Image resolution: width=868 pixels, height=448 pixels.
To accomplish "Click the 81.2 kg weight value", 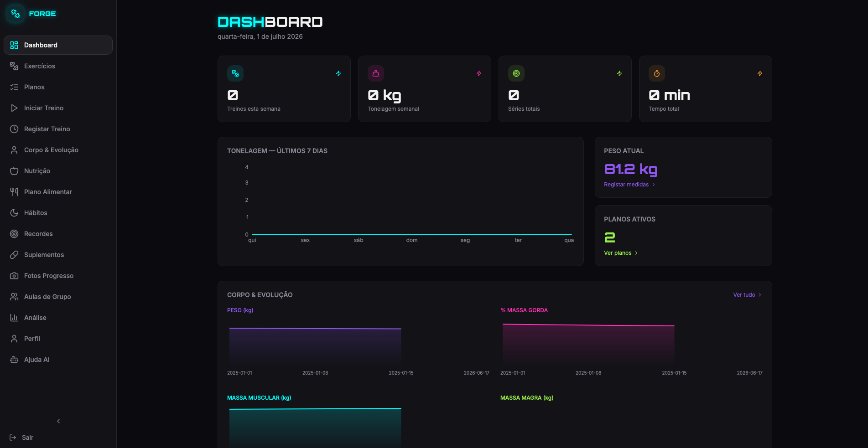I will [630, 169].
